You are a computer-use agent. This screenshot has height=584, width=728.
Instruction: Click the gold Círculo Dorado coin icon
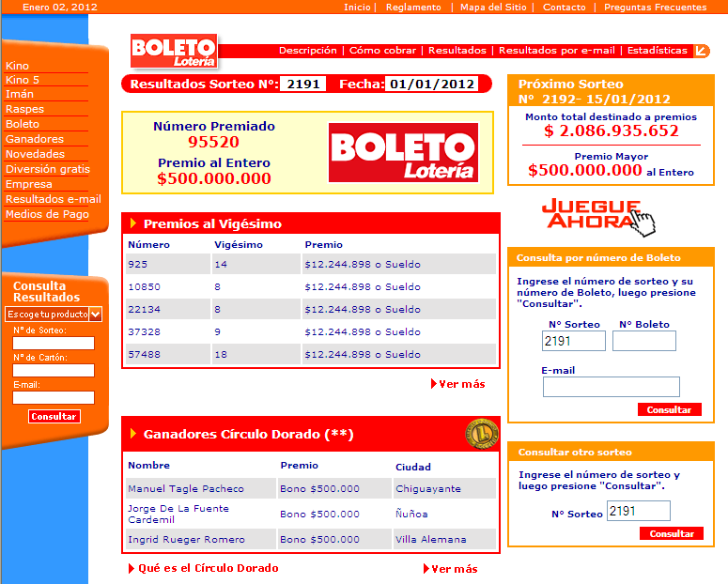coord(482,434)
